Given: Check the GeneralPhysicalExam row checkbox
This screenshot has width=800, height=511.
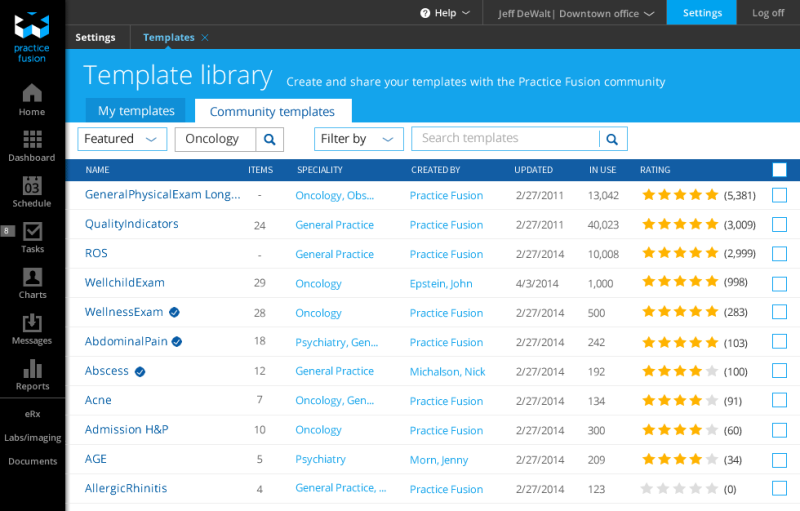Looking at the screenshot, I should [x=780, y=195].
